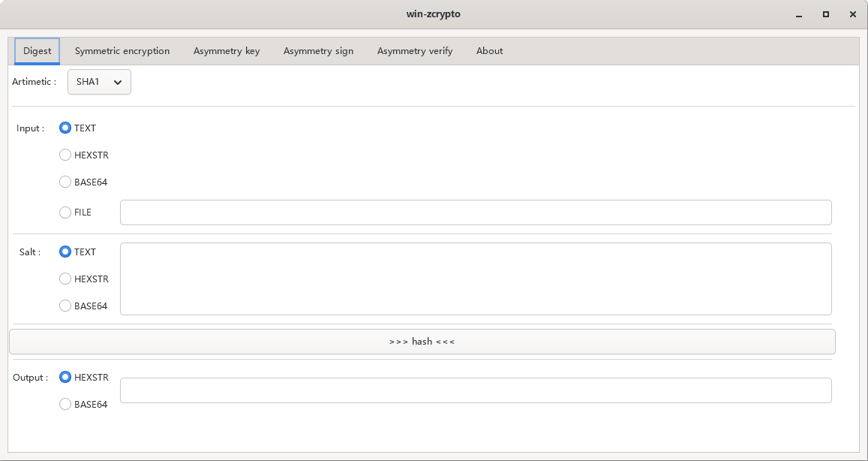Open the Asymmetry verify tab
Viewport: 868px width, 461px height.
click(x=415, y=51)
